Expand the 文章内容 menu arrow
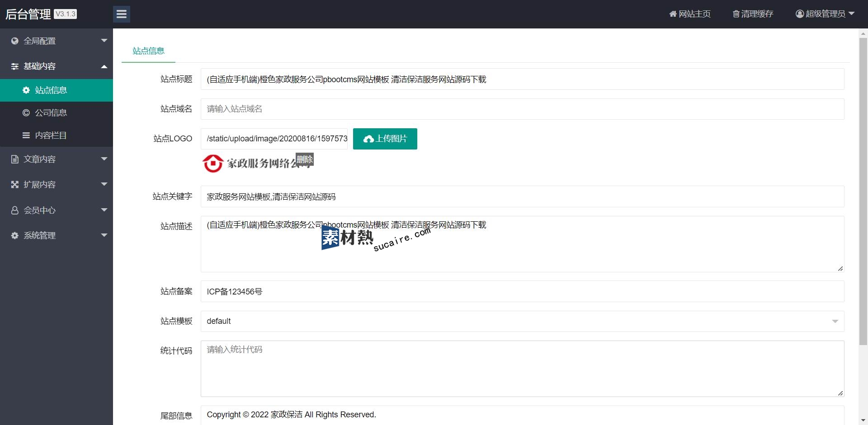868x425 pixels. tap(104, 159)
